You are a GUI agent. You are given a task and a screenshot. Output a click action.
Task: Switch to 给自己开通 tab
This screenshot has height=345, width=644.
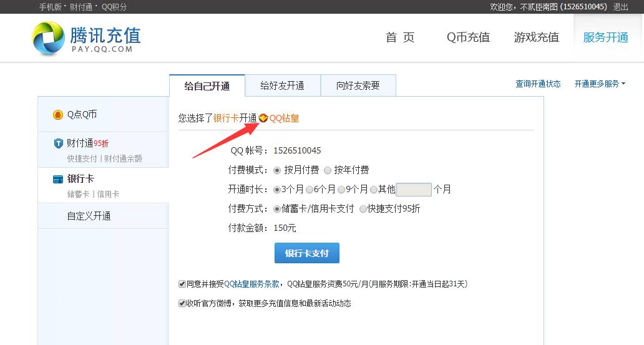point(207,86)
